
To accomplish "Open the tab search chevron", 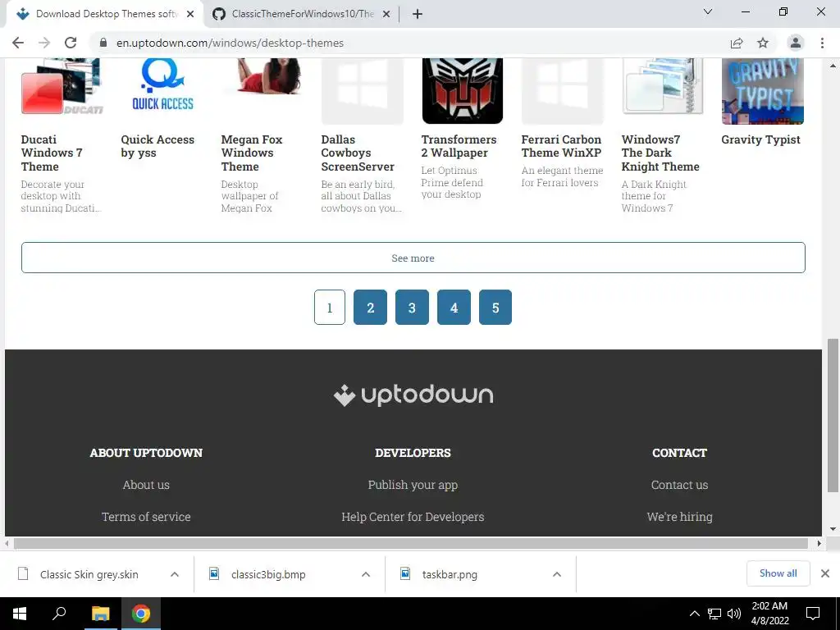I will [x=708, y=11].
